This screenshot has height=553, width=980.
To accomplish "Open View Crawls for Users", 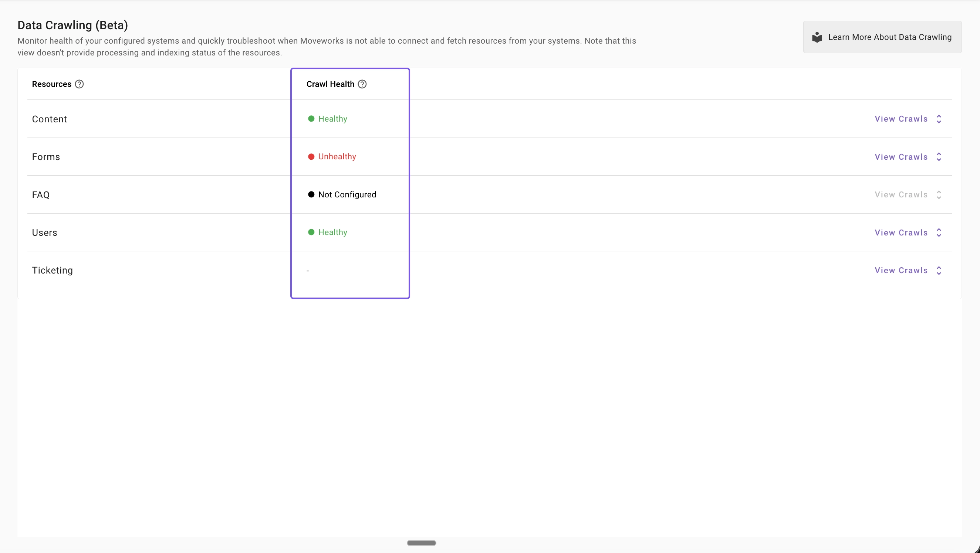I will tap(901, 233).
